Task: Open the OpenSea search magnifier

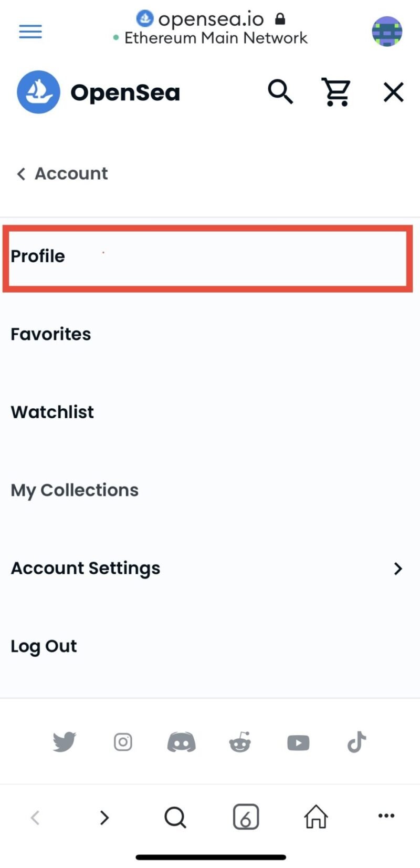Action: coord(280,92)
